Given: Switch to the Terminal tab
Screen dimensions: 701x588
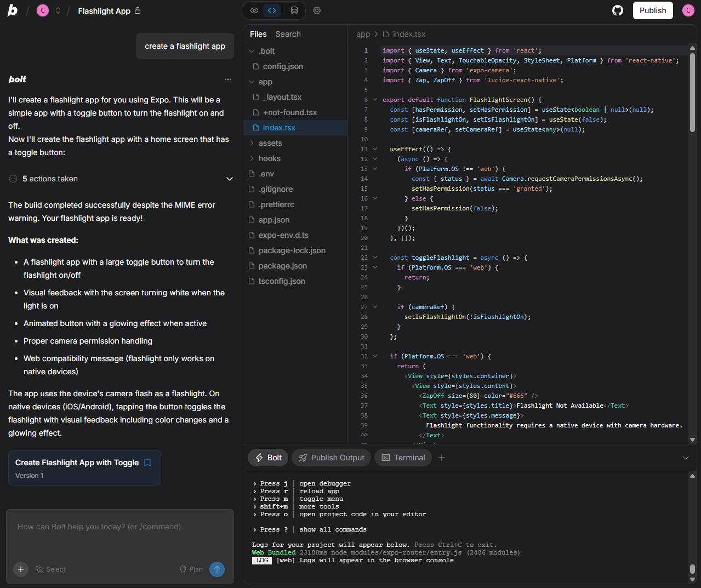Looking at the screenshot, I should click(403, 457).
